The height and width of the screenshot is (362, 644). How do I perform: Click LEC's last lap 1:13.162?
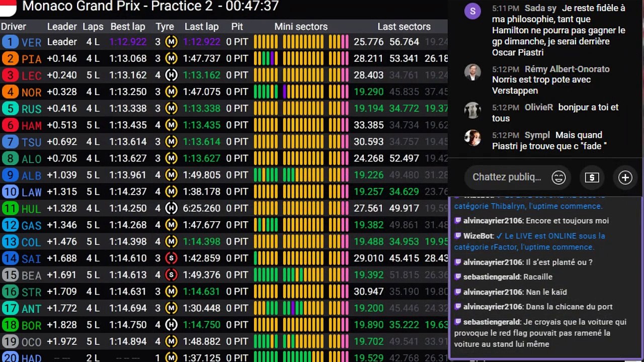[202, 75]
